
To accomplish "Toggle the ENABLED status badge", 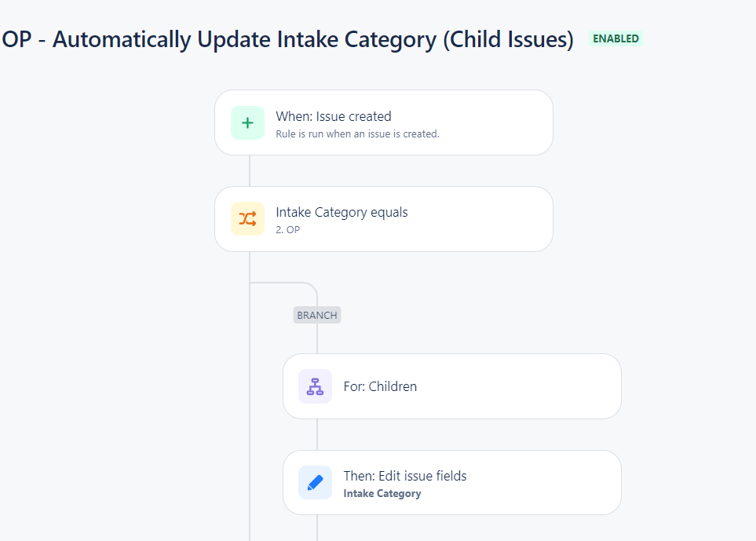I will pos(615,38).
